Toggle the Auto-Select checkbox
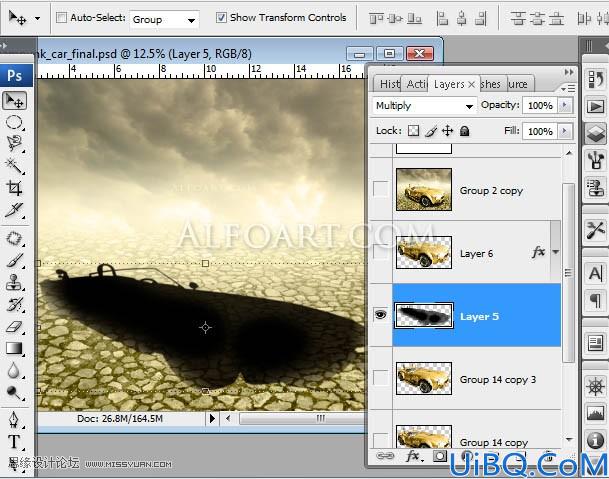Screen dimensions: 609x479 [61, 17]
